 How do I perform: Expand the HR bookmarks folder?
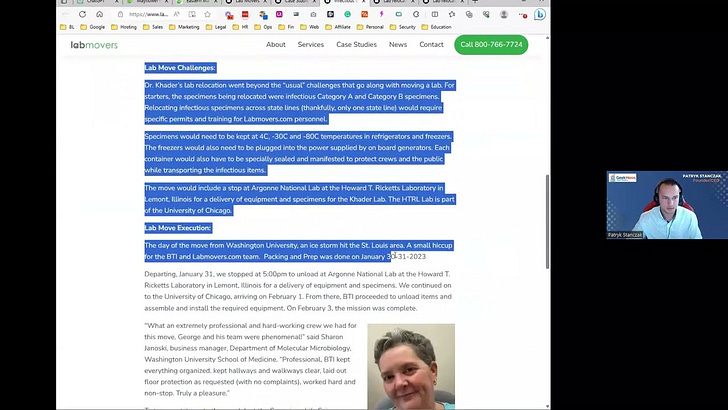240,27
